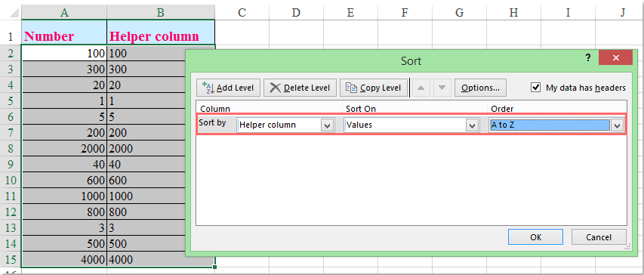Select column G header
644x275 pixels.
[x=459, y=13]
